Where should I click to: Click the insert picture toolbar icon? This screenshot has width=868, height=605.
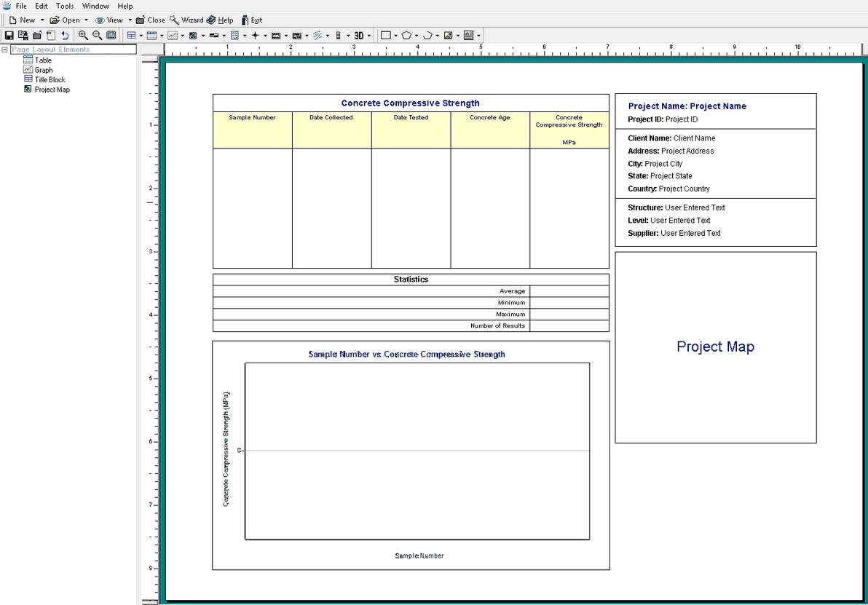coord(448,35)
